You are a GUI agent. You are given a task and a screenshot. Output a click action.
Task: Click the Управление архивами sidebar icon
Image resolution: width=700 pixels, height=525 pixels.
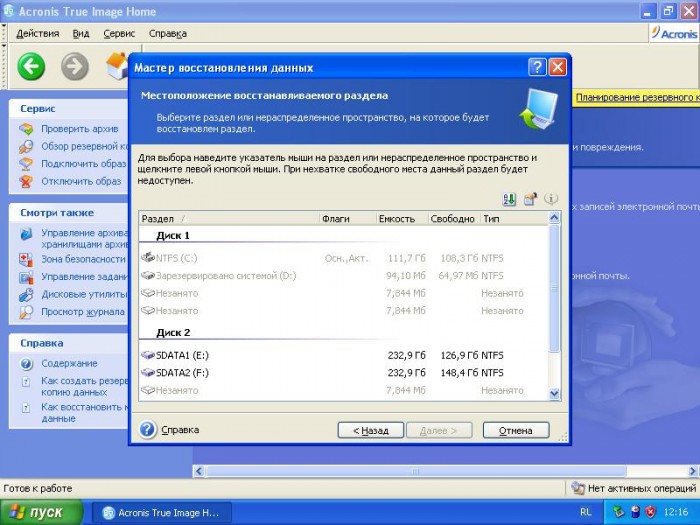click(26, 233)
